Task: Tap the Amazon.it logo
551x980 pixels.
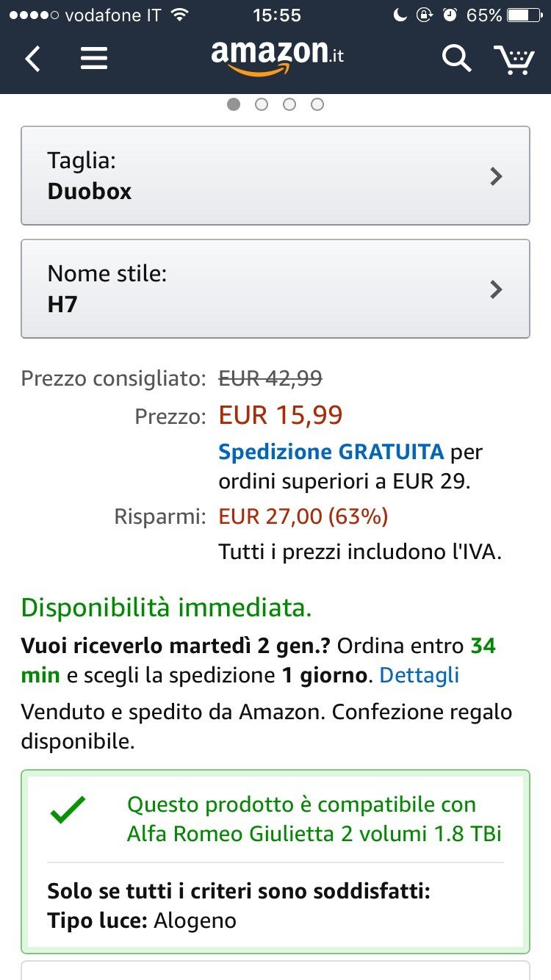Action: (x=277, y=57)
